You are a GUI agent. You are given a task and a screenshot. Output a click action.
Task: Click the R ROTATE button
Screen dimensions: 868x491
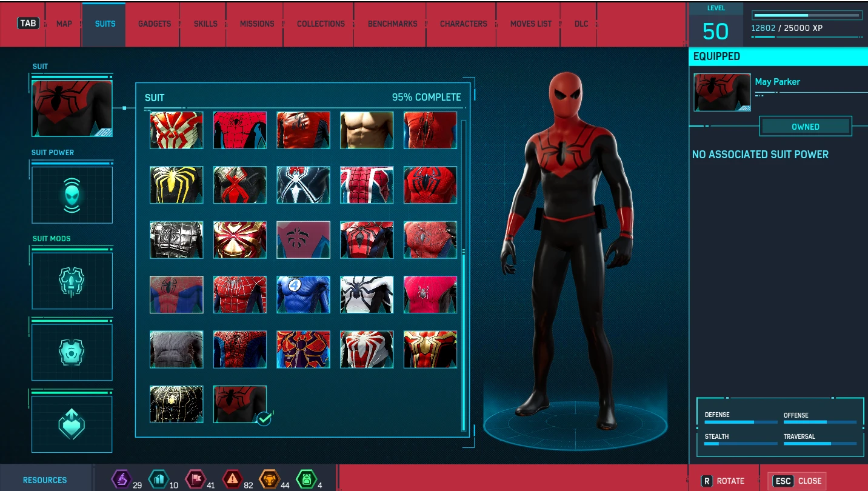coord(725,481)
